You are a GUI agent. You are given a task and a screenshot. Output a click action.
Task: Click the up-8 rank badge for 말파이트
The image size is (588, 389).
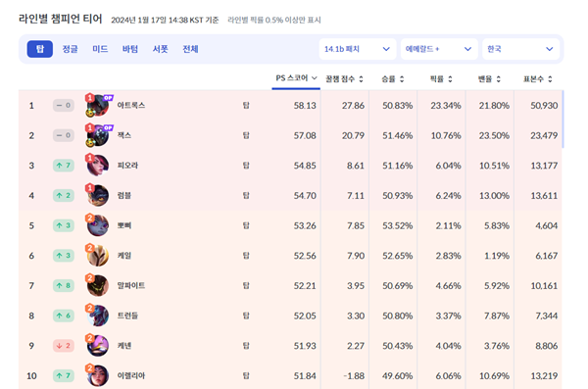[64, 285]
